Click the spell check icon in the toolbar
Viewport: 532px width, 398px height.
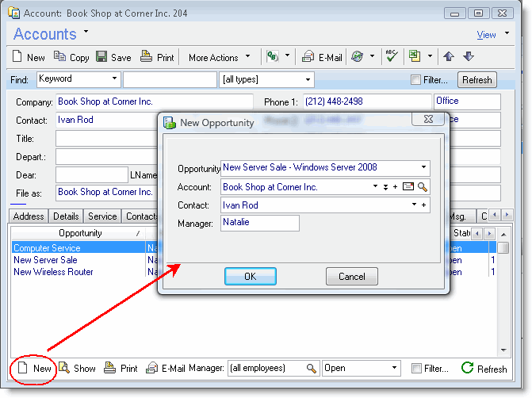[391, 57]
